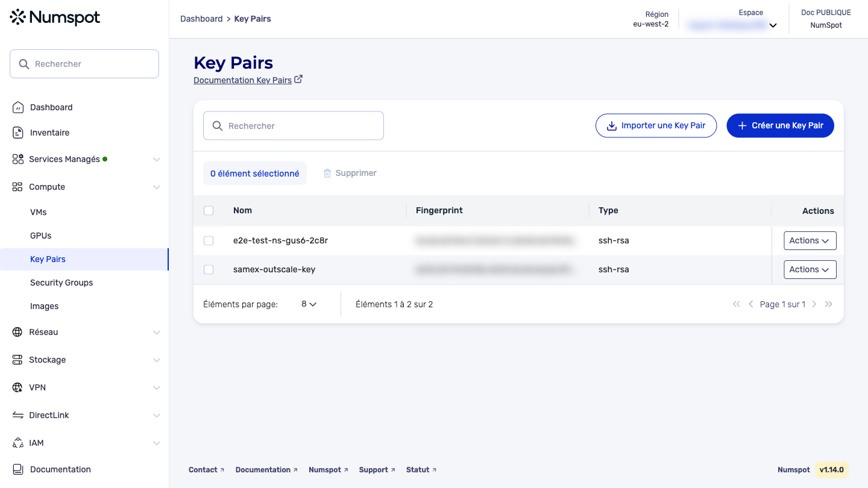The width and height of the screenshot is (868, 488).
Task: Expand the Stockage section chevron
Action: tap(157, 360)
